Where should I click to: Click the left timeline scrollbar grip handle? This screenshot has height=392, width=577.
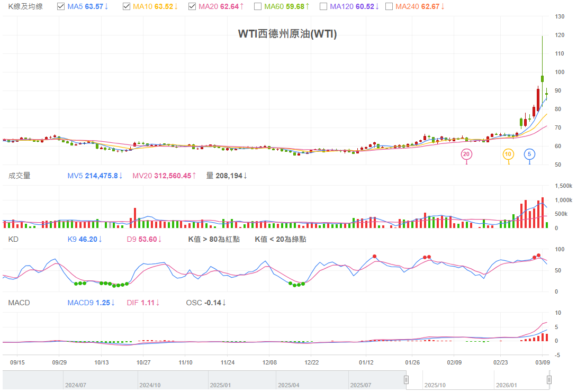pyautogui.click(x=407, y=379)
